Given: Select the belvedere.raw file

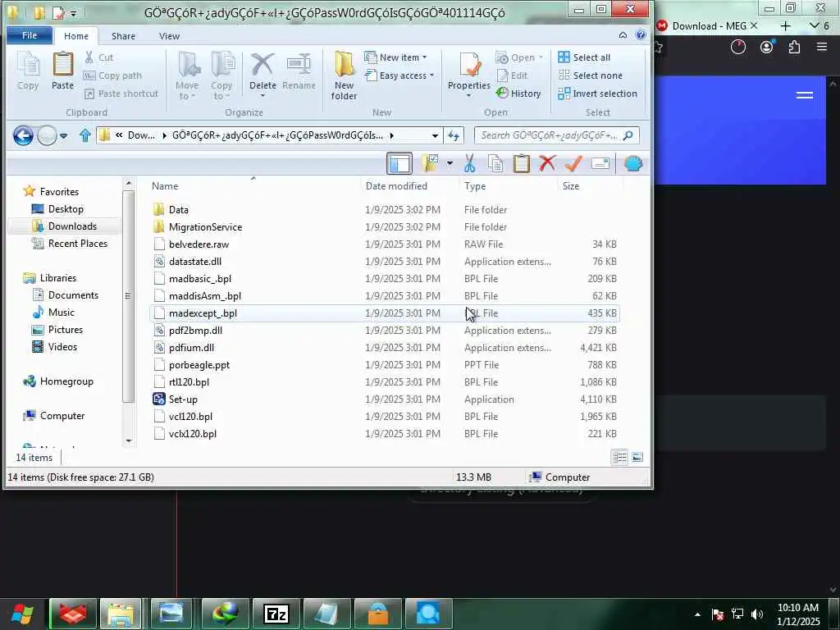Looking at the screenshot, I should (384, 244).
